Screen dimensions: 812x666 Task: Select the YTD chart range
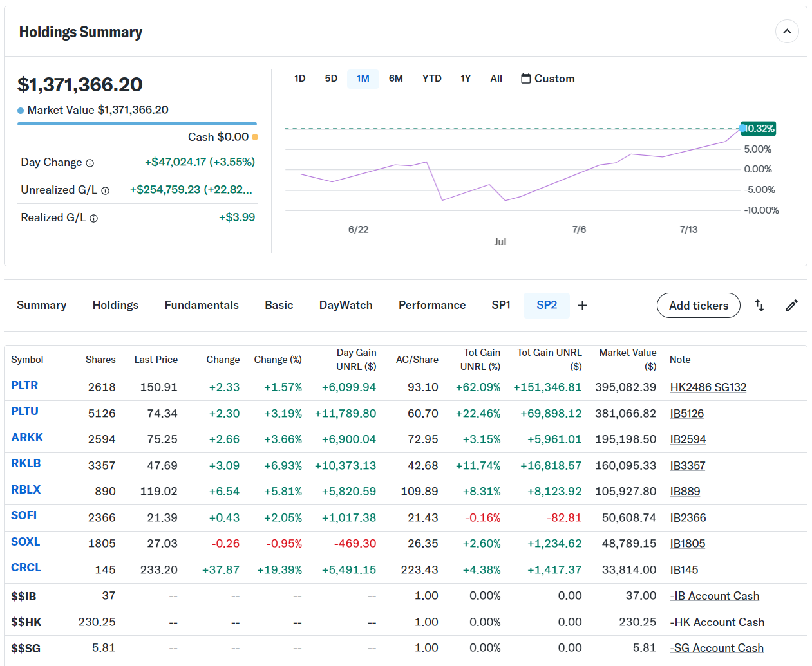click(x=431, y=79)
